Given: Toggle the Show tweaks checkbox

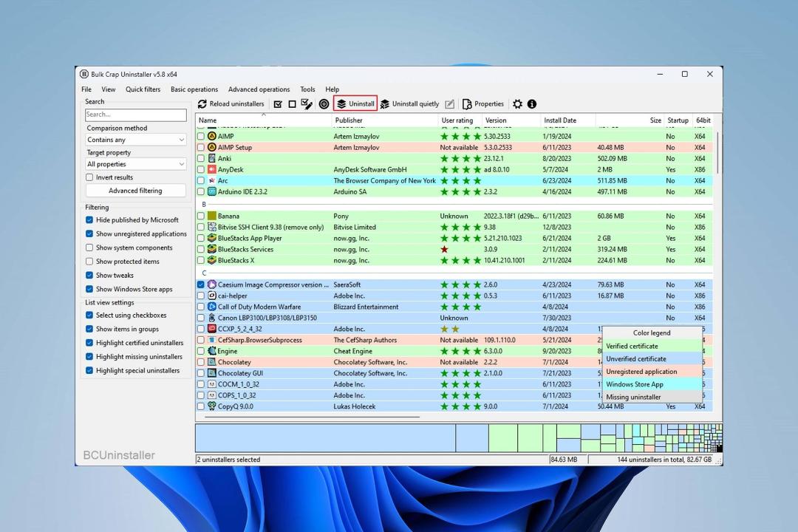Looking at the screenshot, I should coord(89,275).
